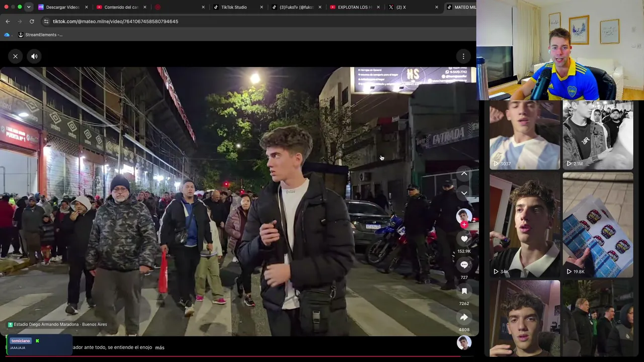Expand the caption with 'más'
Image resolution: width=644 pixels, height=362 pixels.
[159, 347]
